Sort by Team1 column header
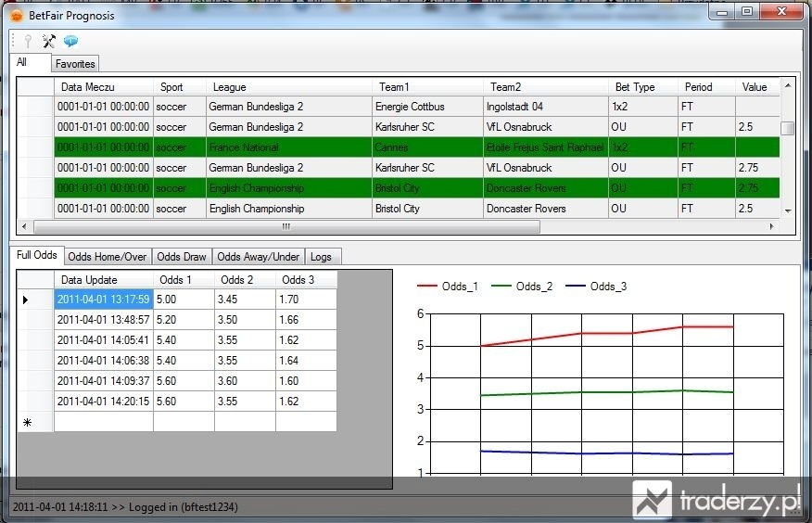The image size is (812, 523). tap(427, 87)
